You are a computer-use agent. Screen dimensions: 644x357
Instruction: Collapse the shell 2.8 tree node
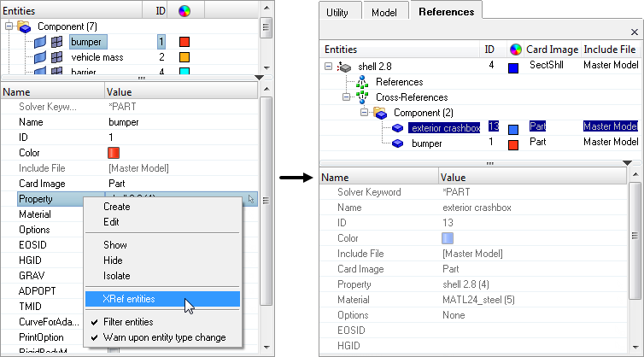328,66
